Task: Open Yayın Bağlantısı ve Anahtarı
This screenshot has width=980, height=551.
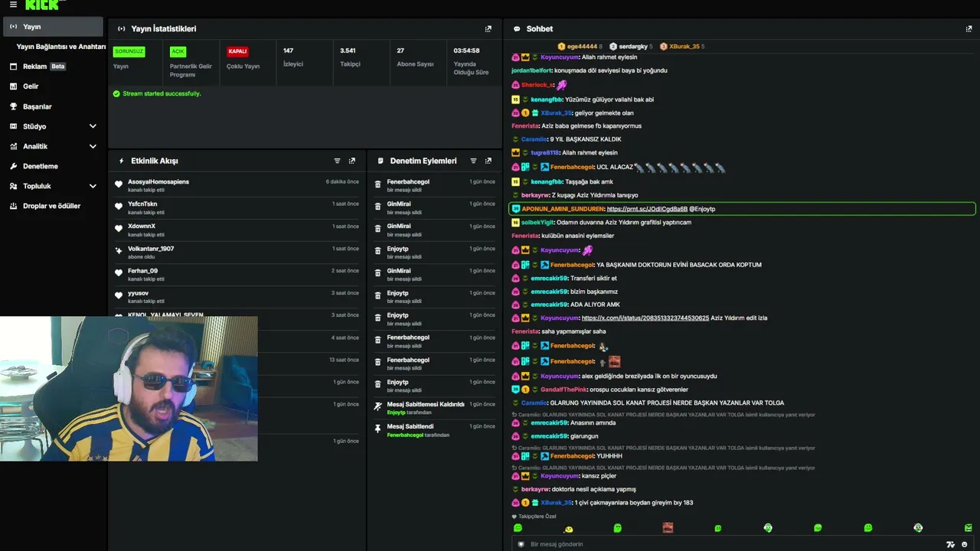Action: [61, 47]
